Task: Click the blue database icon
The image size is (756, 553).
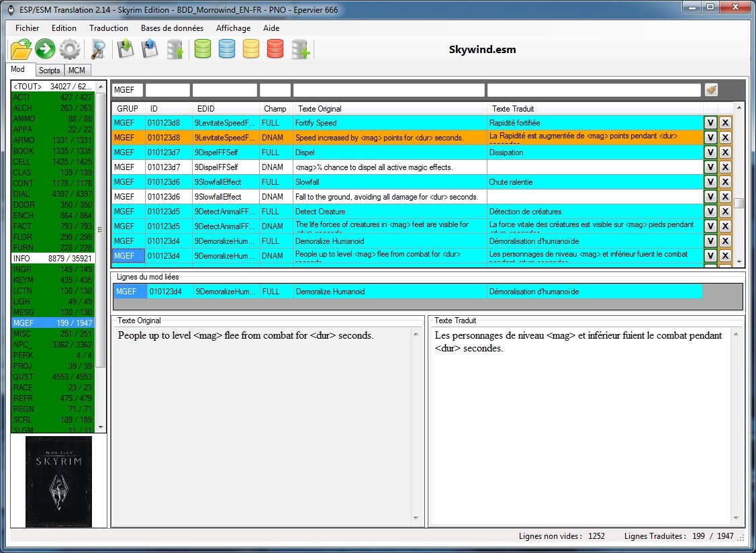Action: coord(227,49)
